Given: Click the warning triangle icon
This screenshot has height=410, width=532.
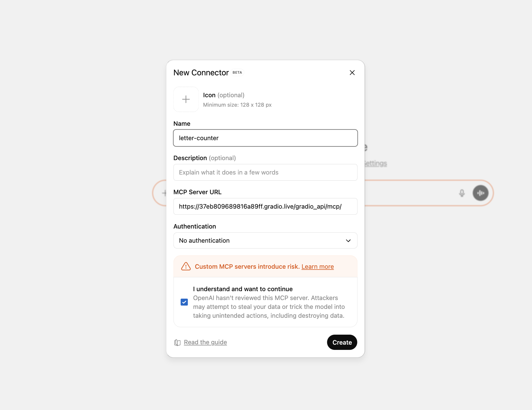Looking at the screenshot, I should pyautogui.click(x=186, y=266).
